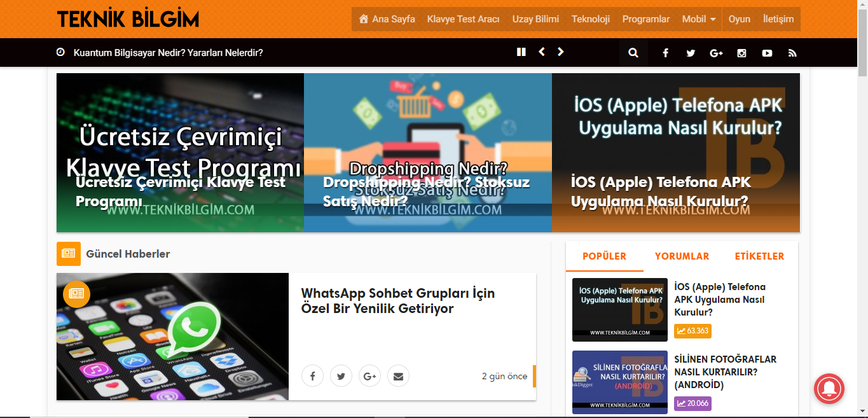The width and height of the screenshot is (868, 418).
Task: Click the Ana Sayfa home icon
Action: pyautogui.click(x=364, y=19)
